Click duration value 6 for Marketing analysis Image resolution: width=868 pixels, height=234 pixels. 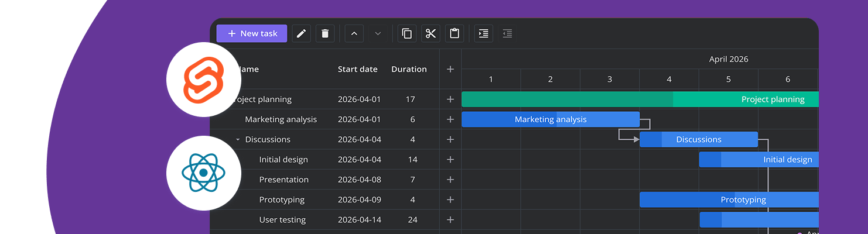412,119
